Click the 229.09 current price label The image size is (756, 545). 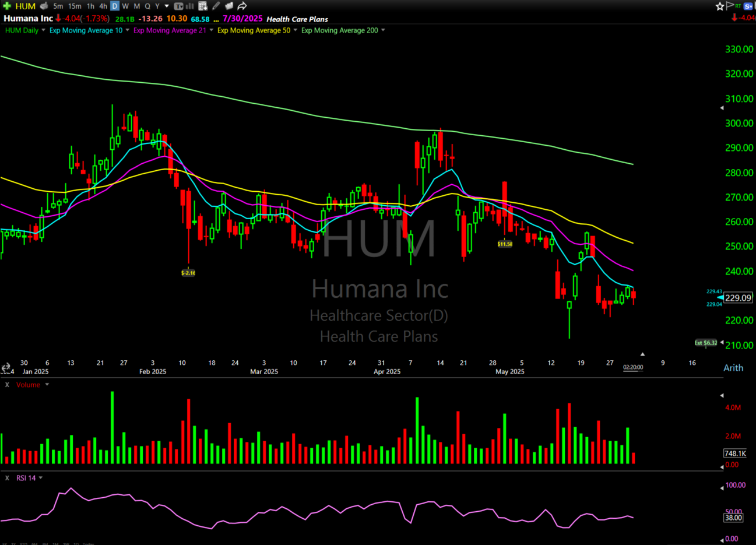click(x=738, y=298)
